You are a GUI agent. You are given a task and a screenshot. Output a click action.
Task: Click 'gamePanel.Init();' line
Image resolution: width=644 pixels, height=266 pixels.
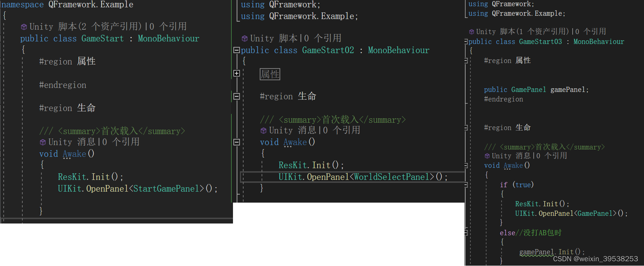(x=552, y=252)
